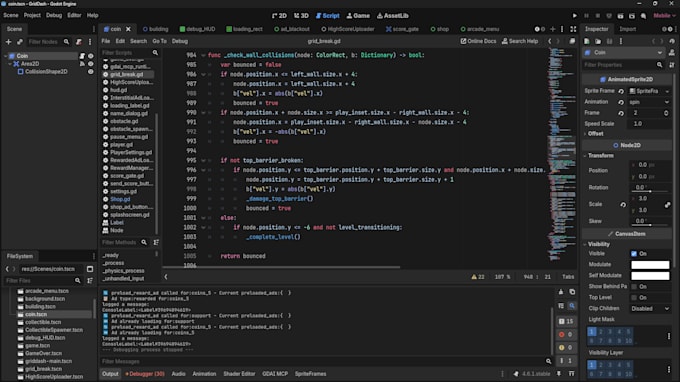
Task: Toggle error messages filter in output
Action: pyautogui.click(x=566, y=334)
